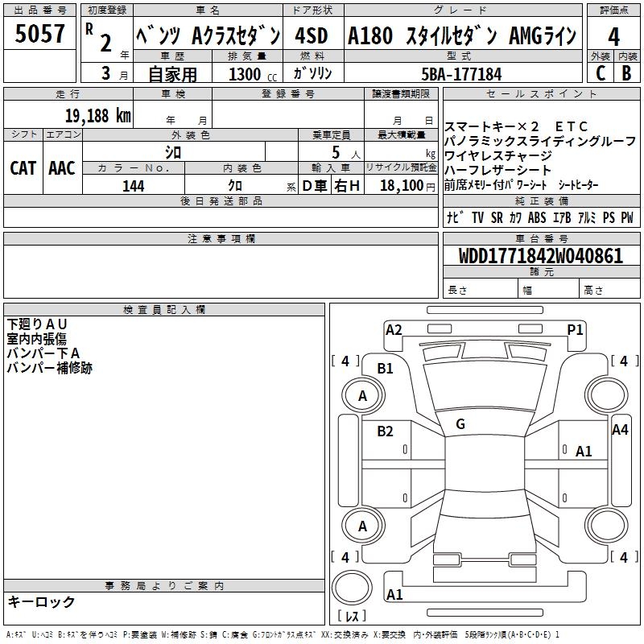Image resolution: width=644 pixels, height=644 pixels.
Task: Click exterior grade C
Action: (x=601, y=73)
